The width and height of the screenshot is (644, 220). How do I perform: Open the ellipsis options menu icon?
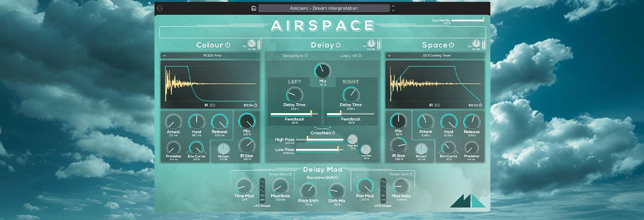[160, 8]
